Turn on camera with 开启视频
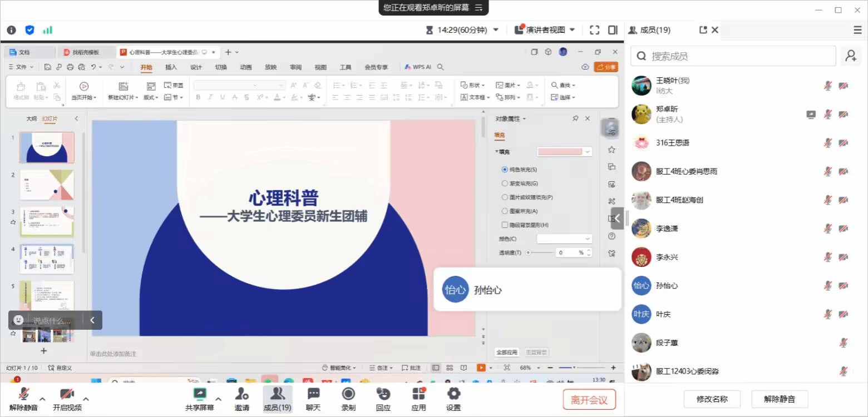Screen dimensions: 868x417 click(67, 399)
